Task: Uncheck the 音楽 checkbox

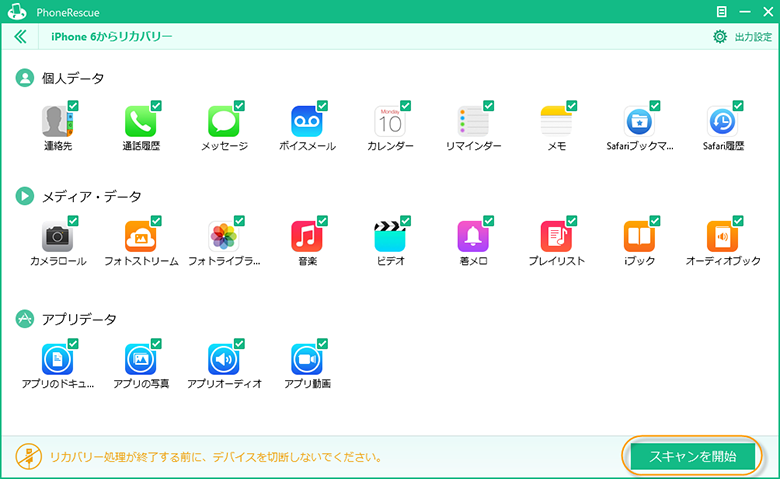Action: pyautogui.click(x=322, y=221)
